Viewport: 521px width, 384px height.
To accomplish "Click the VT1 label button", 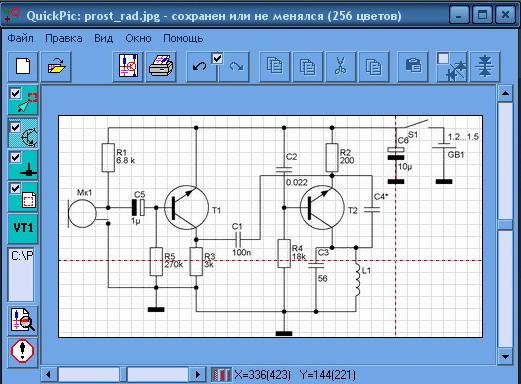I will 23,228.
